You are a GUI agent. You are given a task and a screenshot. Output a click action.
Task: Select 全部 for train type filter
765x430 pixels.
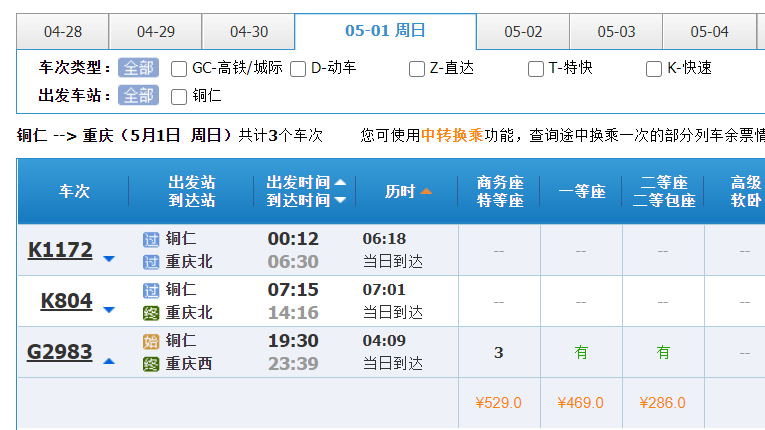[x=138, y=68]
